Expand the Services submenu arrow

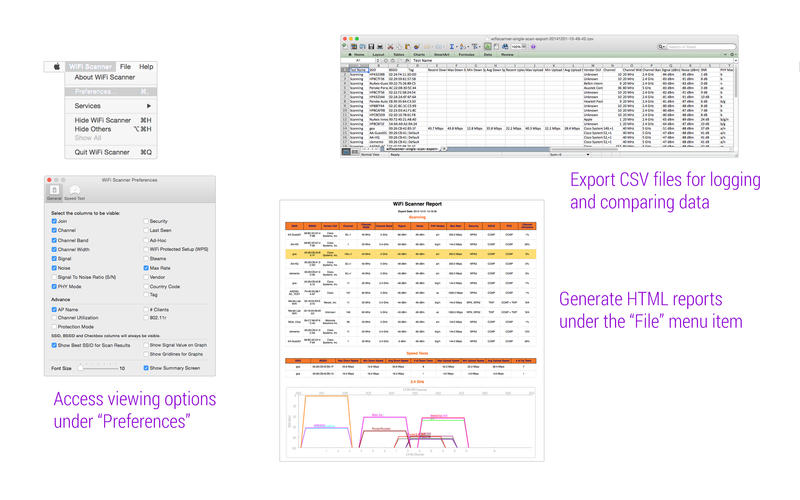click(149, 106)
